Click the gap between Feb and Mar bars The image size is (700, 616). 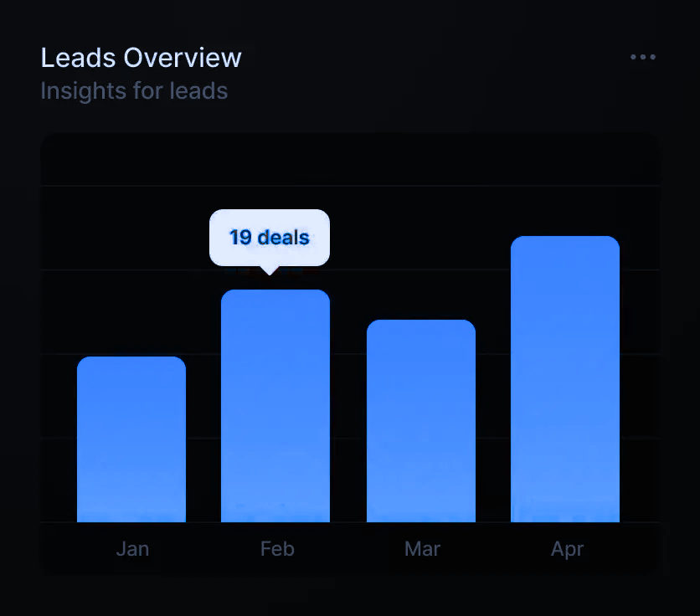coord(348,418)
